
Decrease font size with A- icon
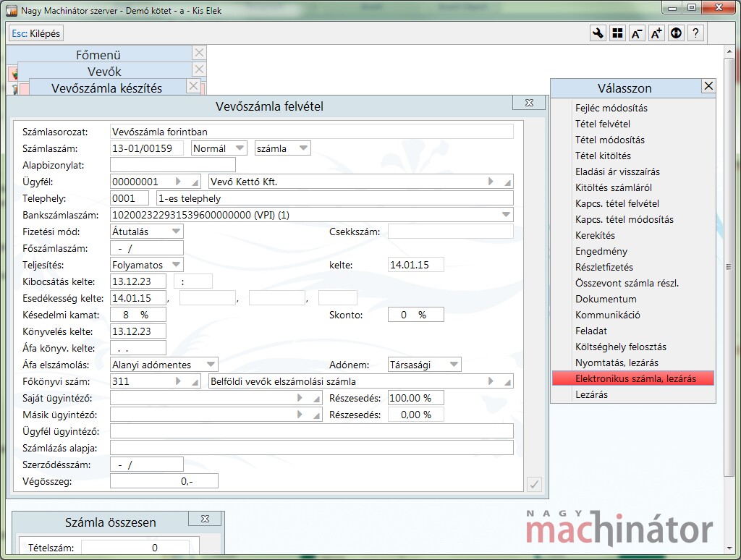(637, 33)
